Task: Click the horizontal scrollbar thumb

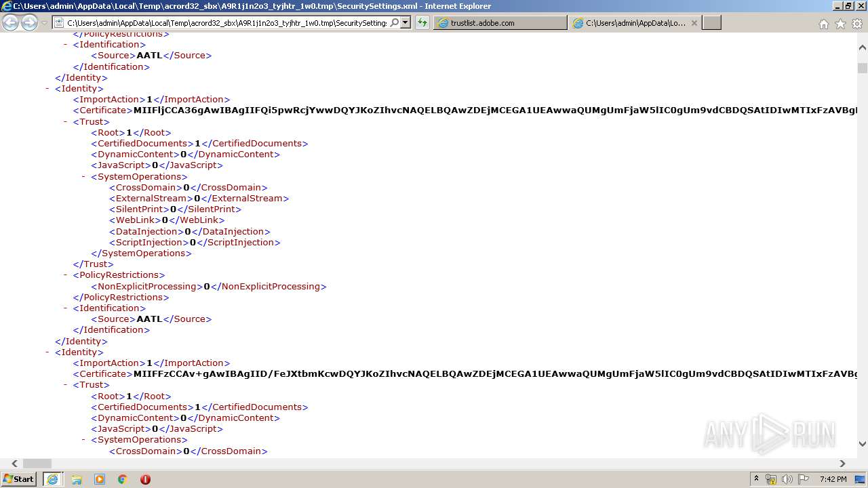Action: (37, 464)
